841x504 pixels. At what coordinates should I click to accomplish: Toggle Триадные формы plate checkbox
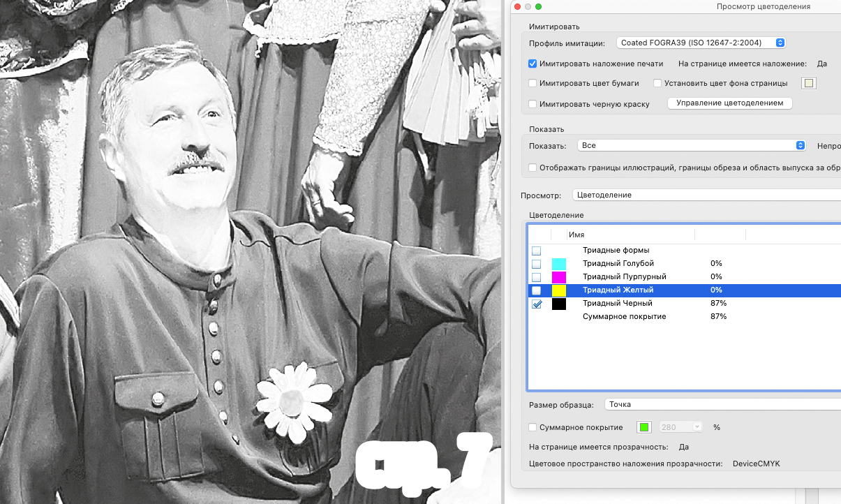coord(536,251)
